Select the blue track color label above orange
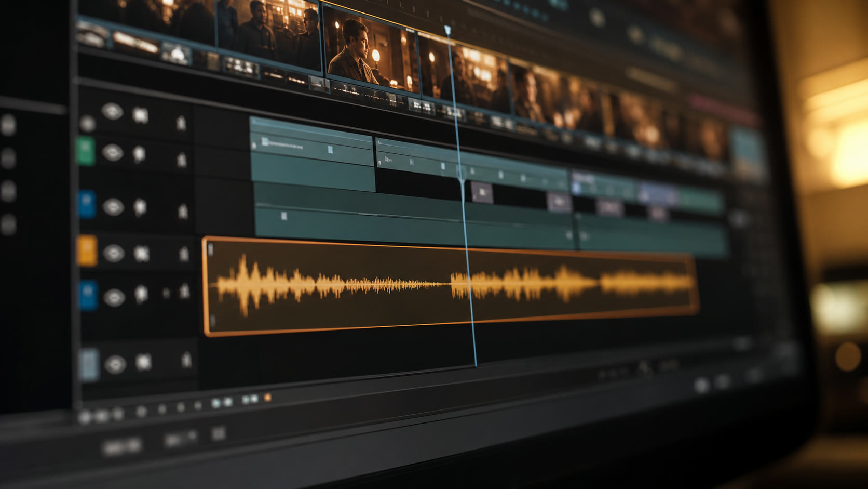Screen dimensions: 868x489 coord(87,204)
